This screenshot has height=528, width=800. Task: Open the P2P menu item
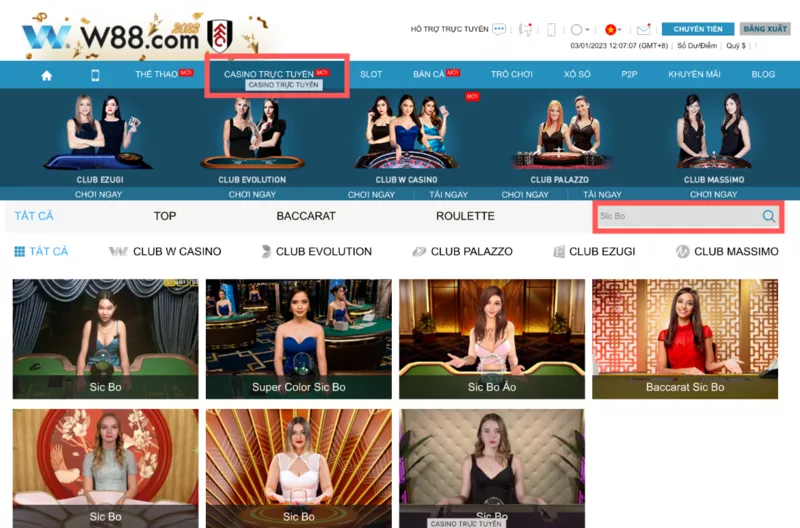tap(629, 74)
